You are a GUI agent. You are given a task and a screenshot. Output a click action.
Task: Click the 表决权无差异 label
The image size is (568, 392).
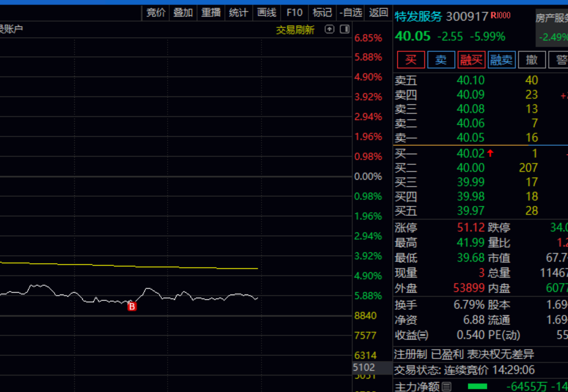tap(500, 354)
